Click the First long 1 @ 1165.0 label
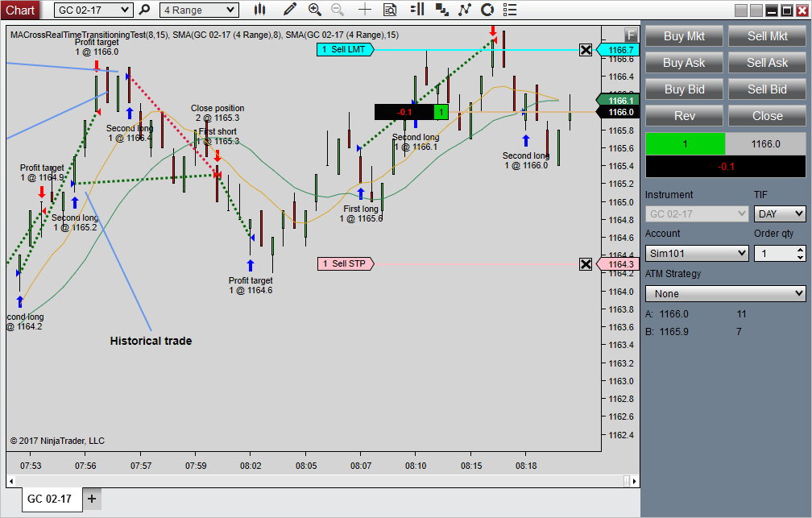812x518 pixels. (x=361, y=213)
